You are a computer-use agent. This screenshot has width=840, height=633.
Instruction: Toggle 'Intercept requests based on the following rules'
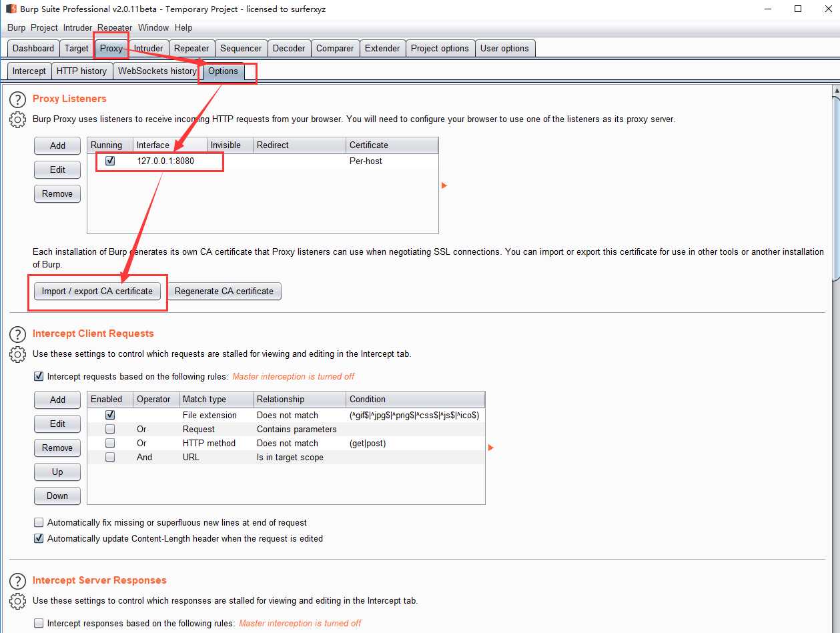pos(39,376)
